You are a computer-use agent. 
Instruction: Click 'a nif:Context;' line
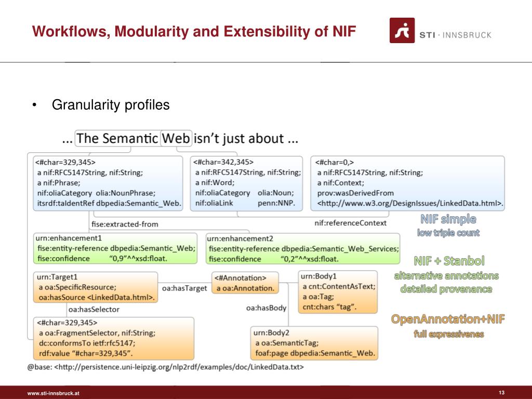pyautogui.click(x=341, y=182)
